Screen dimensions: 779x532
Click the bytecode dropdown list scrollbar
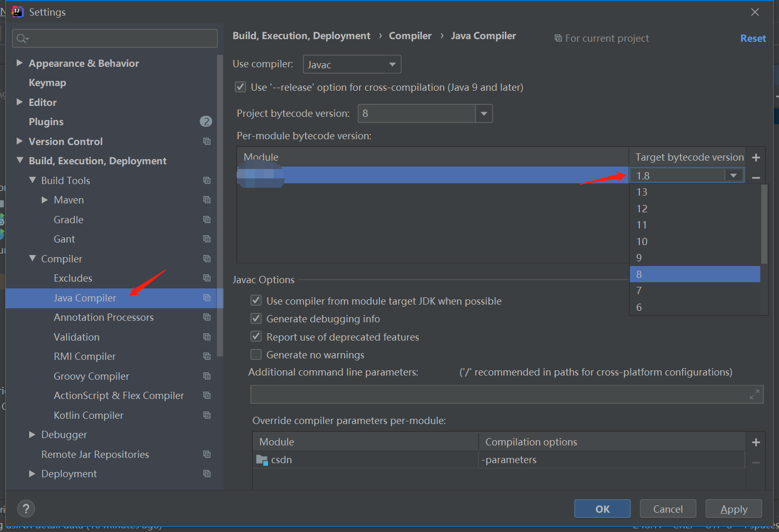tap(764, 224)
